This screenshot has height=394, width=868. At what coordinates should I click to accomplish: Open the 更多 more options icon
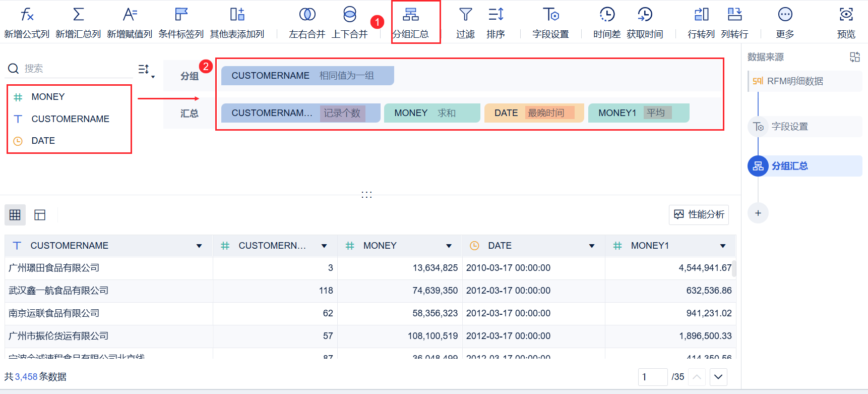(x=785, y=15)
